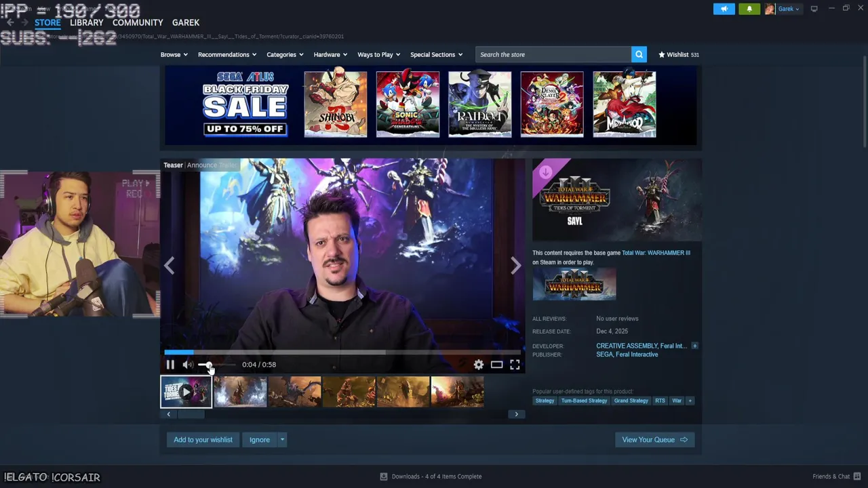
Task: Click plus to show more developers
Action: [x=694, y=346]
